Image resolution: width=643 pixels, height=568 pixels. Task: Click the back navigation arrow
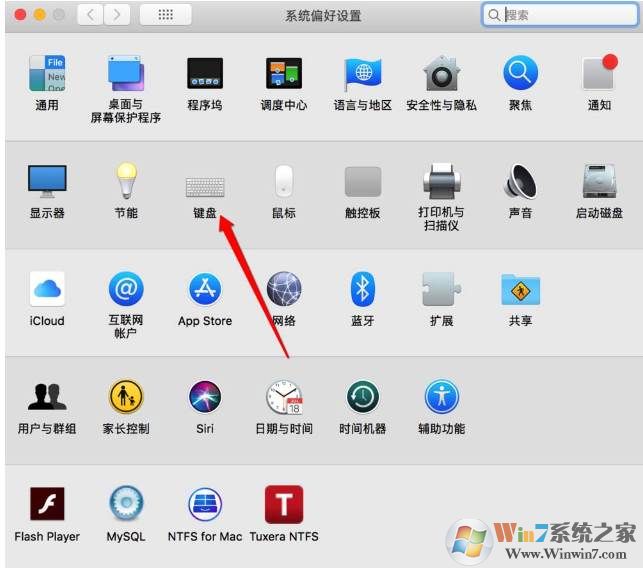[x=90, y=15]
